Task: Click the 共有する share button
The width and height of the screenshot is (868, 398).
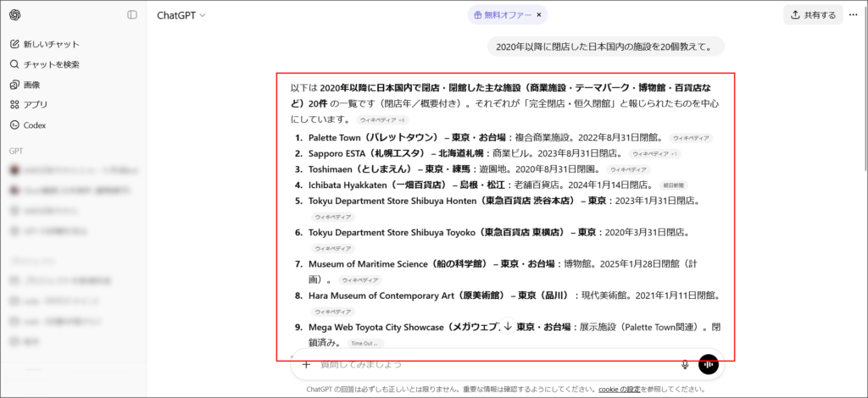Action: (x=813, y=15)
